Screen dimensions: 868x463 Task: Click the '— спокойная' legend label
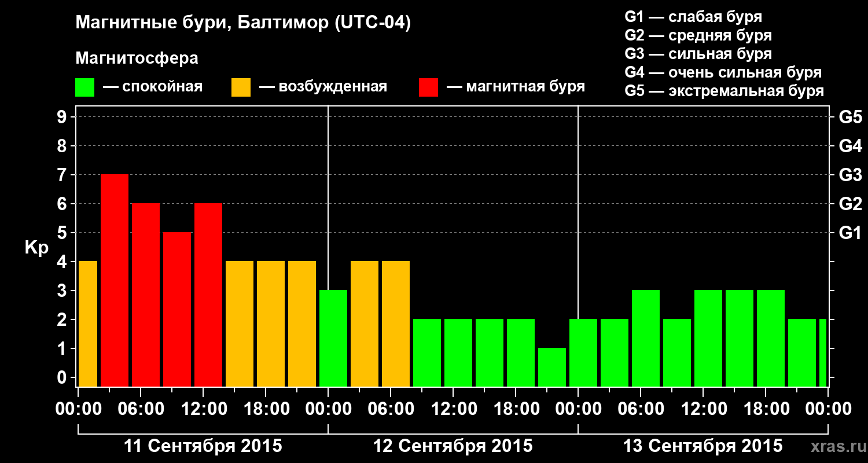pyautogui.click(x=153, y=87)
